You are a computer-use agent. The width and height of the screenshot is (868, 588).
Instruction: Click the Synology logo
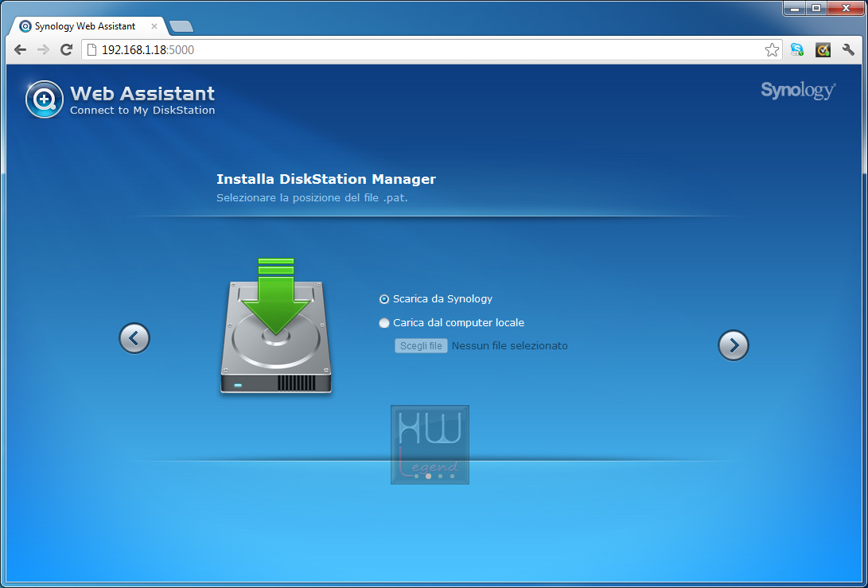point(798,90)
